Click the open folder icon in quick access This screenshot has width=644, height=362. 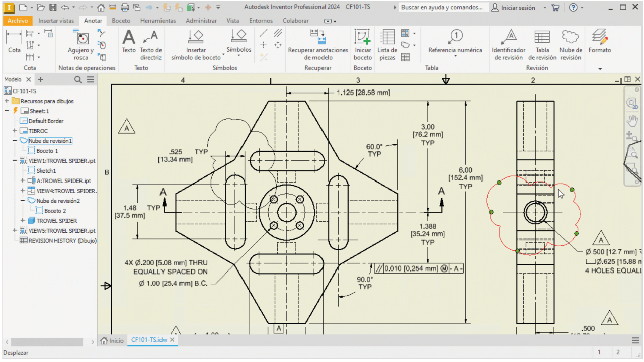pos(41,8)
